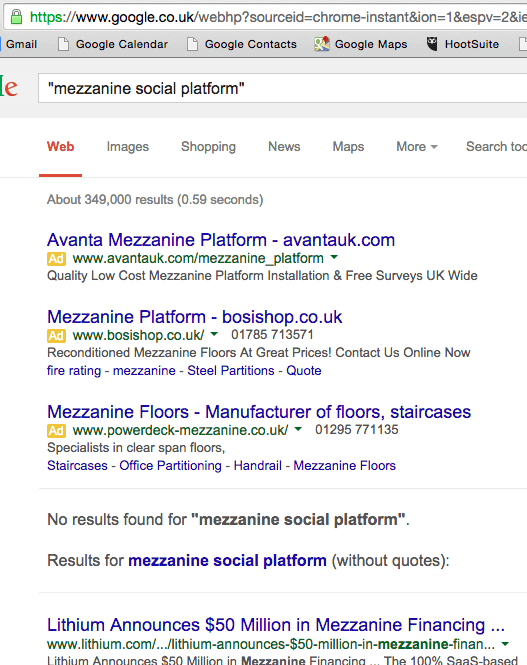
Task: Click the Ad badge beside bosishop.co.uk
Action: (x=56, y=335)
